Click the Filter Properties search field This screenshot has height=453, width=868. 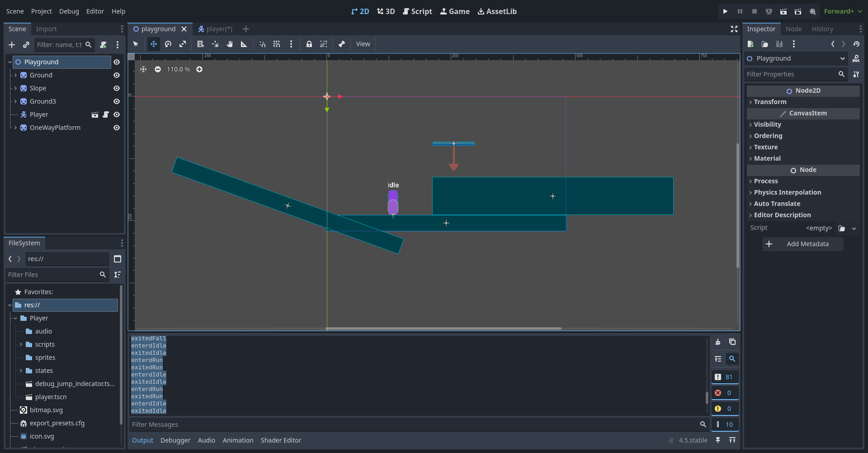[790, 74]
